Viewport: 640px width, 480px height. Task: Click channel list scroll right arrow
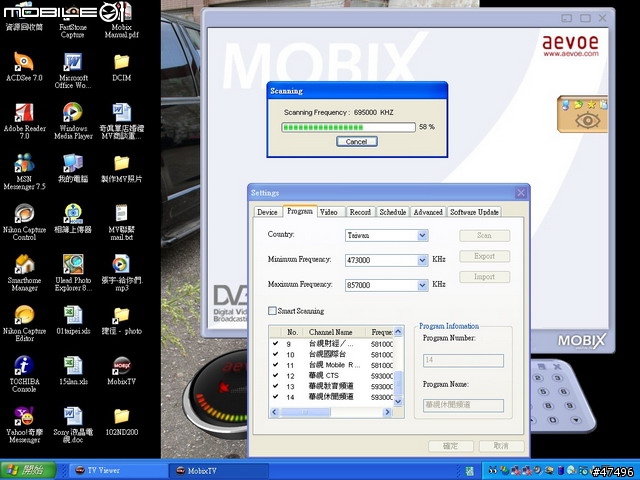(x=387, y=412)
